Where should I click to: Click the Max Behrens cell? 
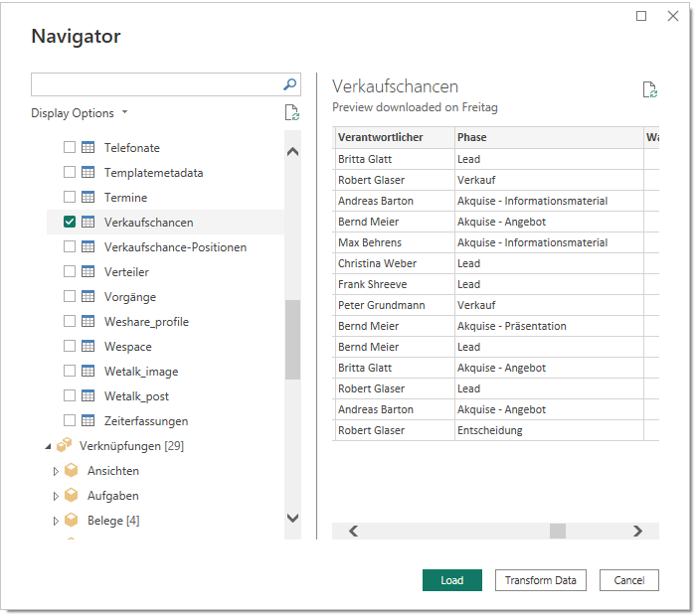395,242
